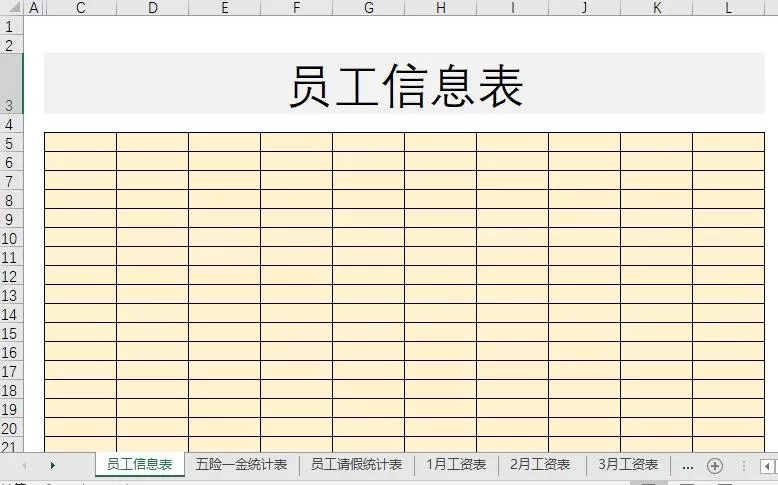Open the 3月工资表 sheet tab
The width and height of the screenshot is (778, 485).
(x=628, y=465)
